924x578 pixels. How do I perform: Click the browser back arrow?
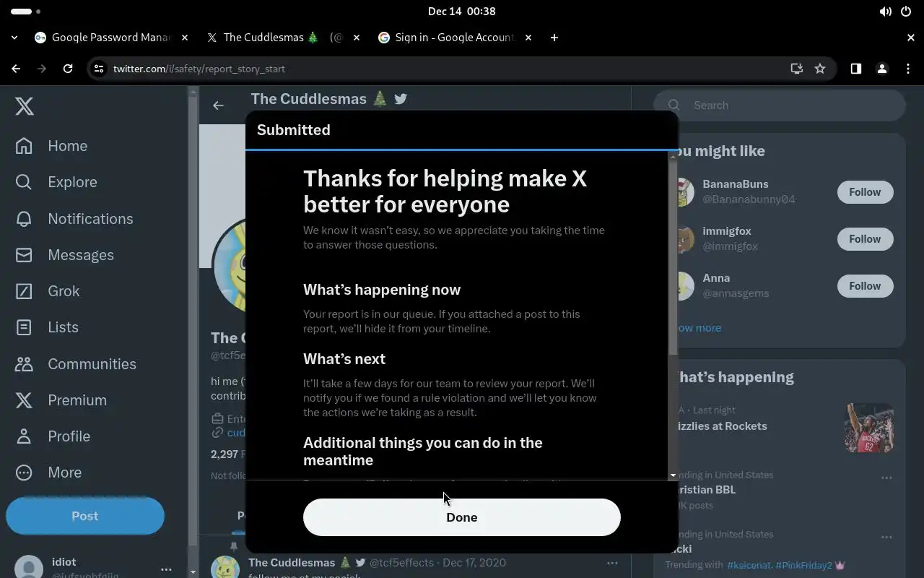[16, 69]
